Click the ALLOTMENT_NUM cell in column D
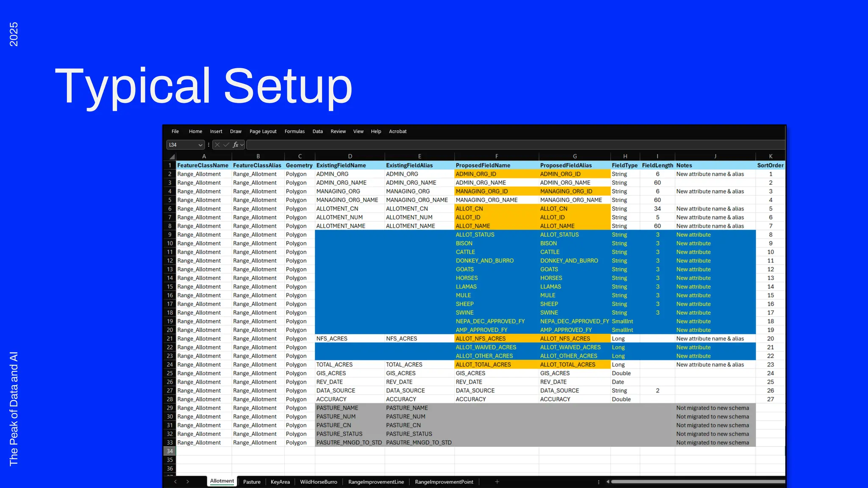The height and width of the screenshot is (488, 868). pos(350,217)
